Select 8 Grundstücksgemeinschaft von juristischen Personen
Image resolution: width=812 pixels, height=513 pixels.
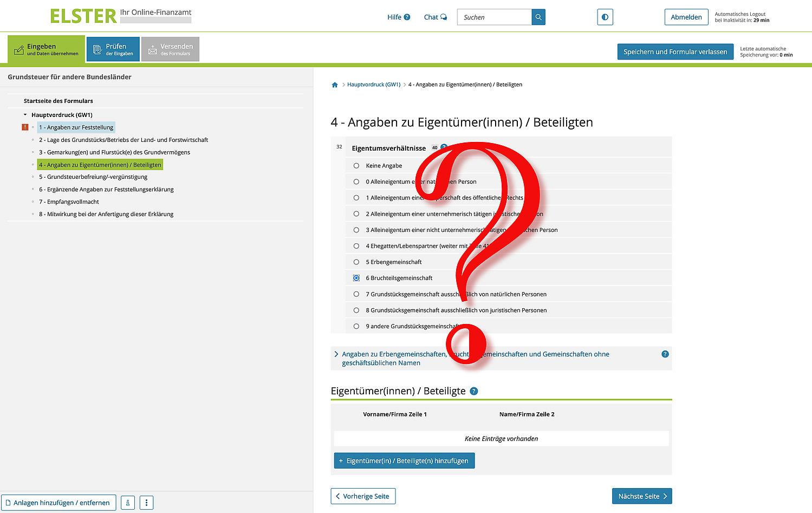[356, 310]
